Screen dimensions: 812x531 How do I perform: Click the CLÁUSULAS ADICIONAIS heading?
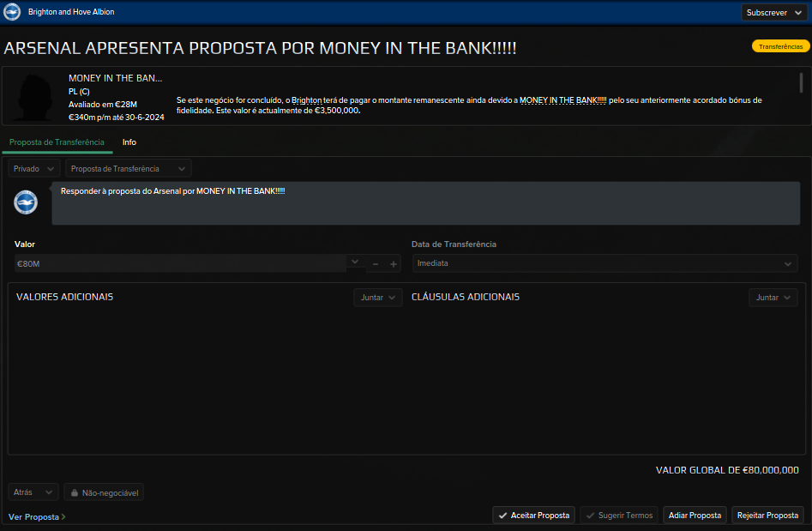point(466,297)
